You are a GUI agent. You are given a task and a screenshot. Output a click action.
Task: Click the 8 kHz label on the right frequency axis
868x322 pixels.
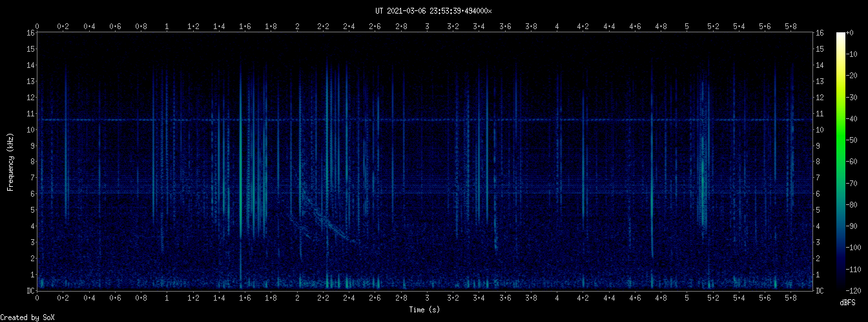820,162
